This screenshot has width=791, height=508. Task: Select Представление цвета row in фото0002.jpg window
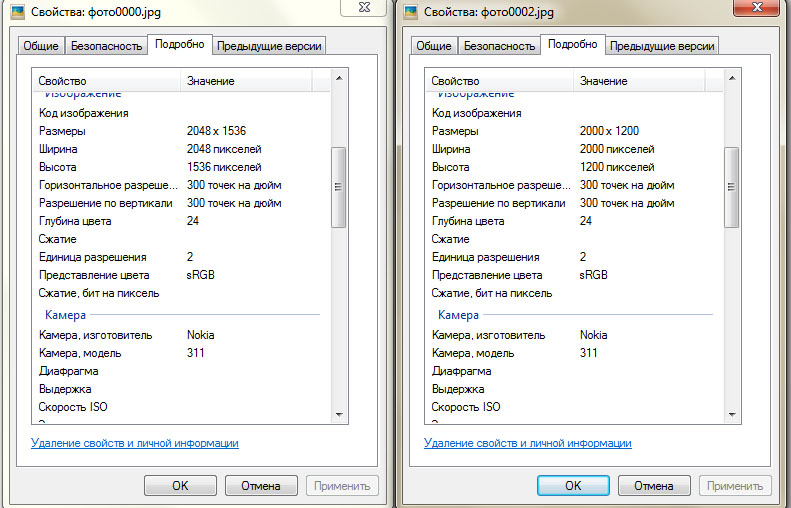[x=575, y=275]
